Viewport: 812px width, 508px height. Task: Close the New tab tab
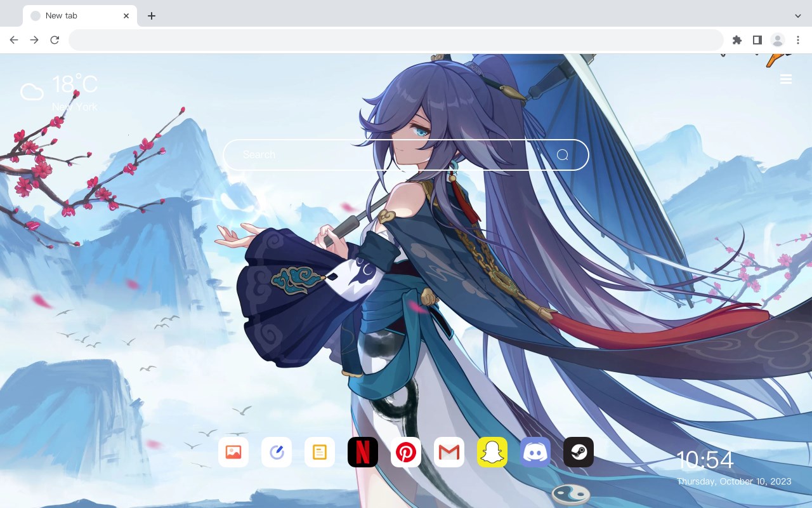click(x=126, y=16)
